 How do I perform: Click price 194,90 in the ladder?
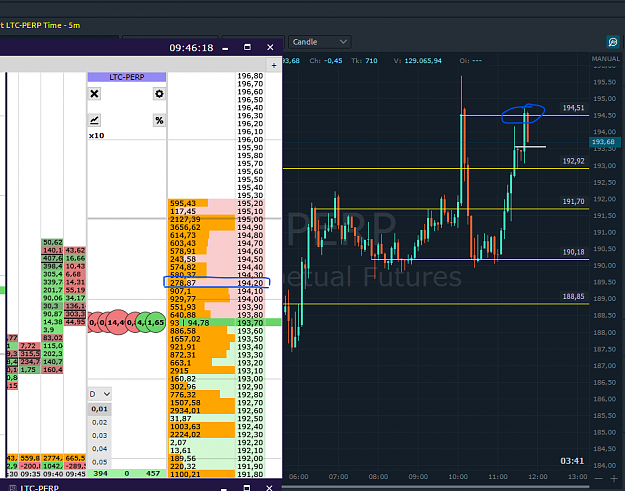point(250,227)
